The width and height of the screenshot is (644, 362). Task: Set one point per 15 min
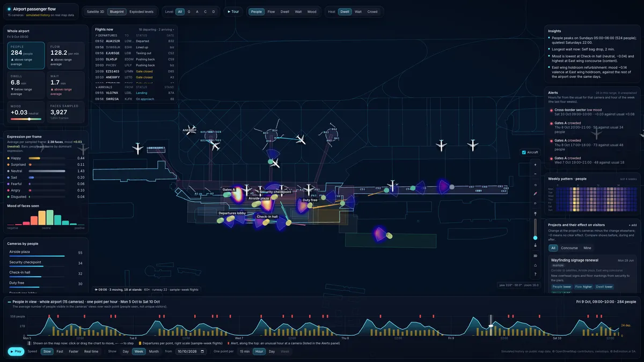click(x=244, y=351)
